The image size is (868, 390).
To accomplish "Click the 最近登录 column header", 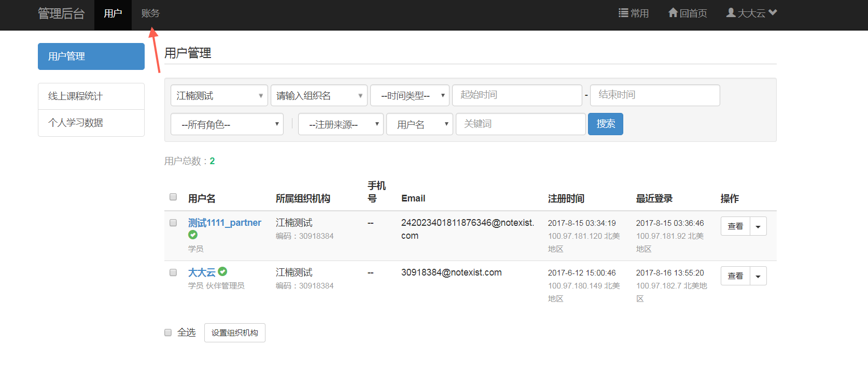I will click(654, 198).
